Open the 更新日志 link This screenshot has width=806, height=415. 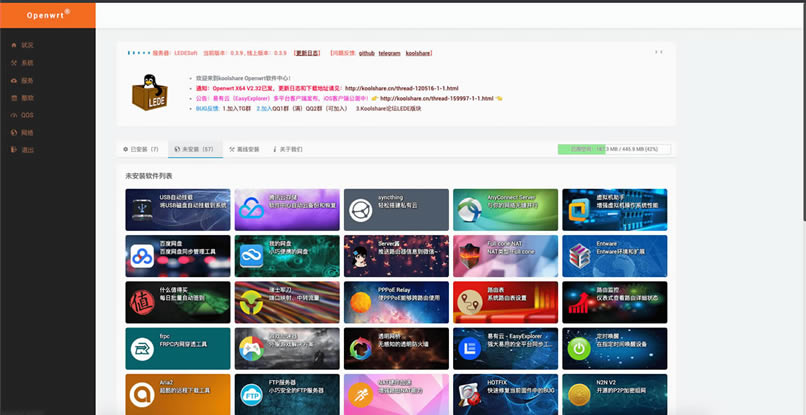[x=307, y=52]
